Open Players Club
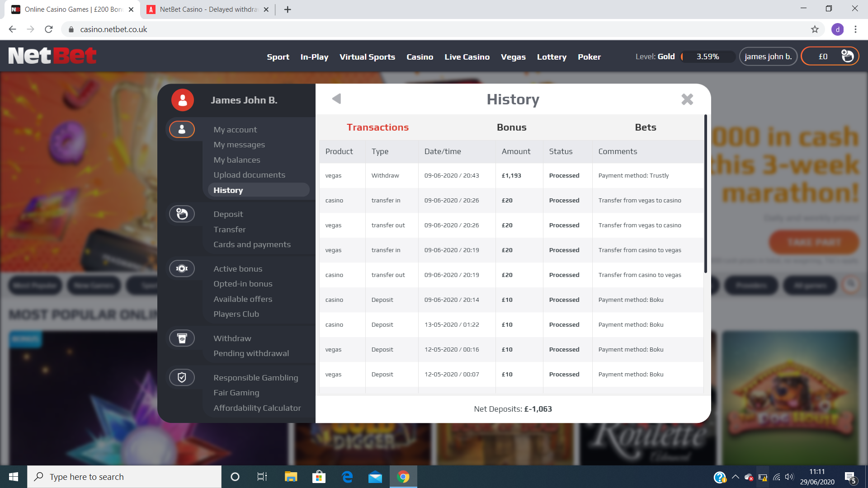Image resolution: width=868 pixels, height=488 pixels. (236, 314)
